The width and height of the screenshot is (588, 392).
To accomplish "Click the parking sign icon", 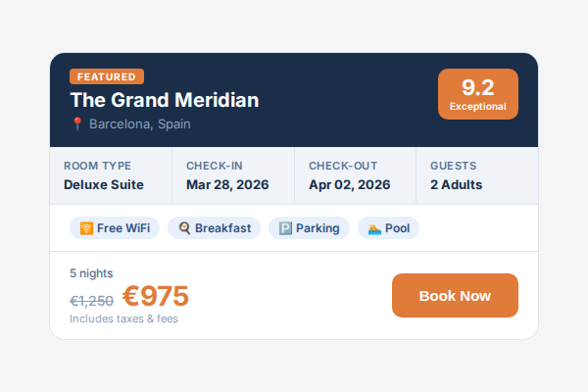I will tap(285, 228).
